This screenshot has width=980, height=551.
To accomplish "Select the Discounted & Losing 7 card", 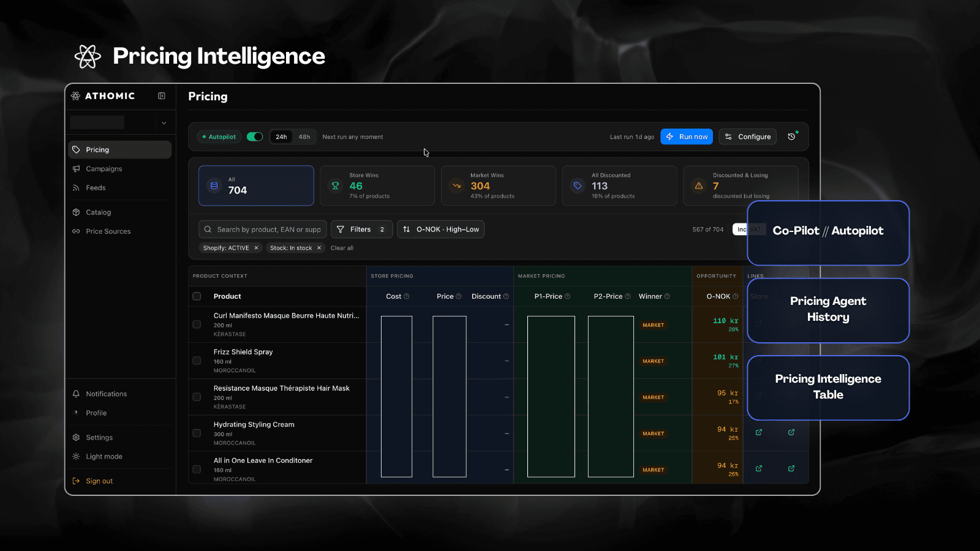I will tap(741, 186).
